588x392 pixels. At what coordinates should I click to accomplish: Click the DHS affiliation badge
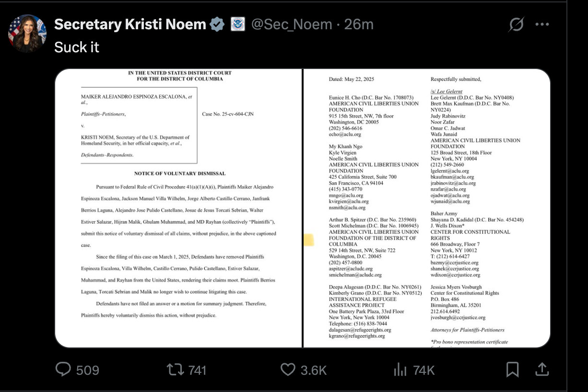coord(238,24)
